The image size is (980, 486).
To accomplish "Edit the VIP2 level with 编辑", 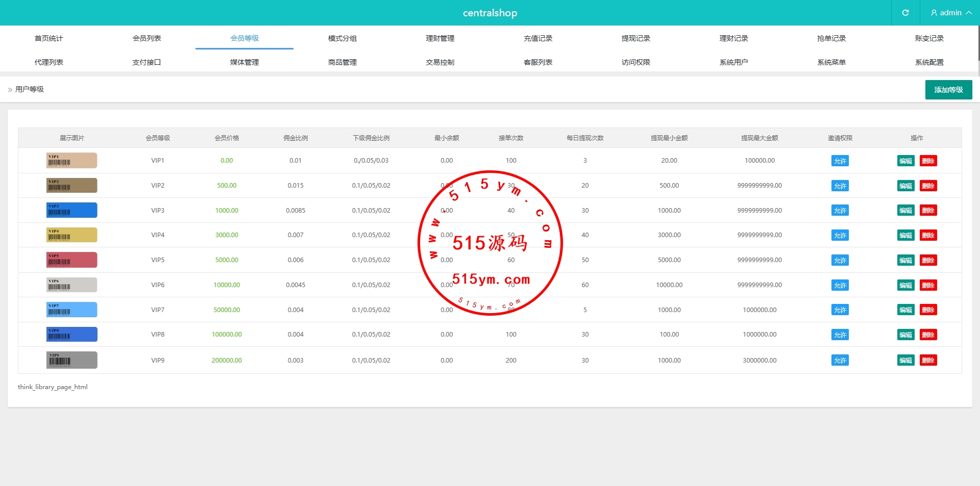I will tap(905, 186).
